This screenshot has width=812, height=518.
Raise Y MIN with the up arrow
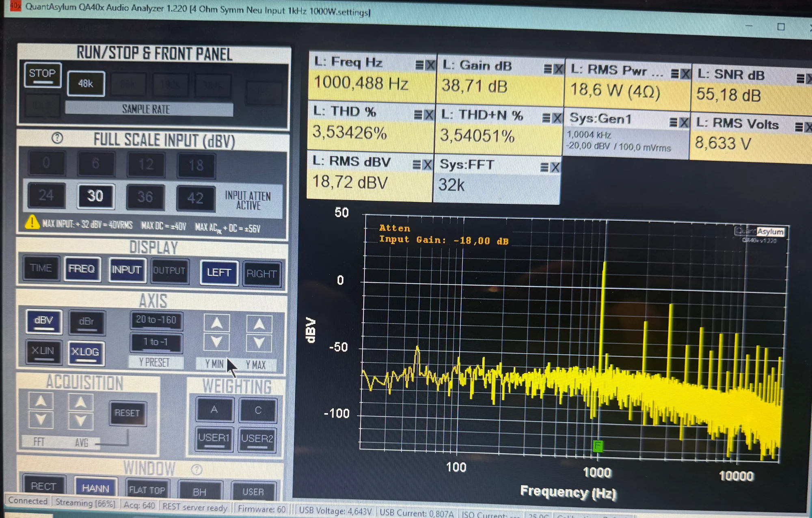pos(217,324)
